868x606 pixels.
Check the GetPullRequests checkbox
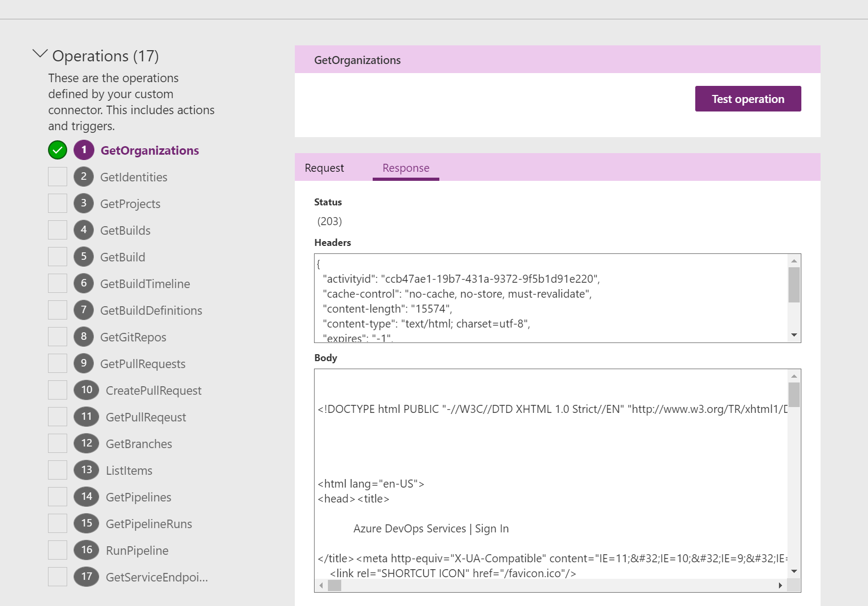tap(57, 363)
